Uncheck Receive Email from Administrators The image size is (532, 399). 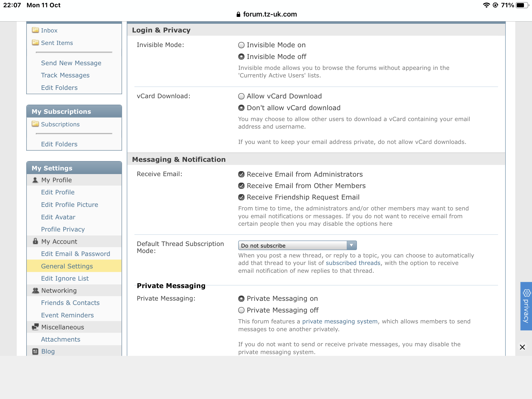(241, 174)
